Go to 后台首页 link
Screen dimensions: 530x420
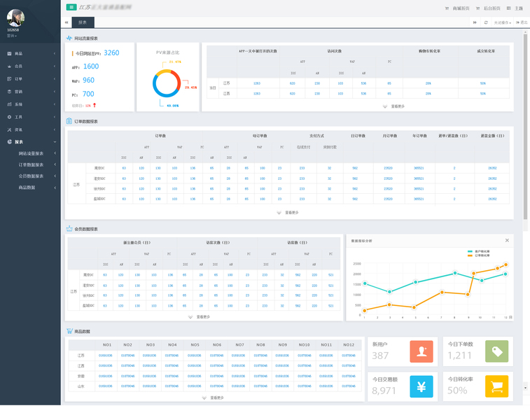(488, 8)
